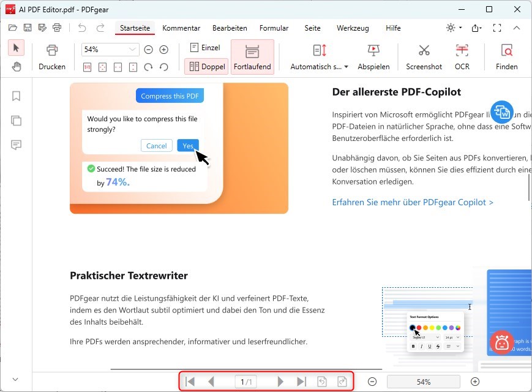Screen dimensions: 532x392
Task: Click the Drucken print button
Action: click(x=52, y=57)
